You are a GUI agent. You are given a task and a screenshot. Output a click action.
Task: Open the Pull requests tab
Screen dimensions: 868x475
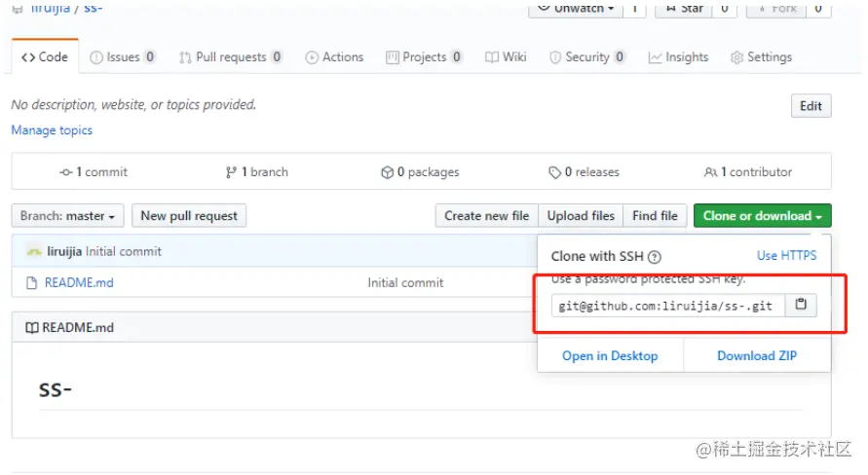230,57
